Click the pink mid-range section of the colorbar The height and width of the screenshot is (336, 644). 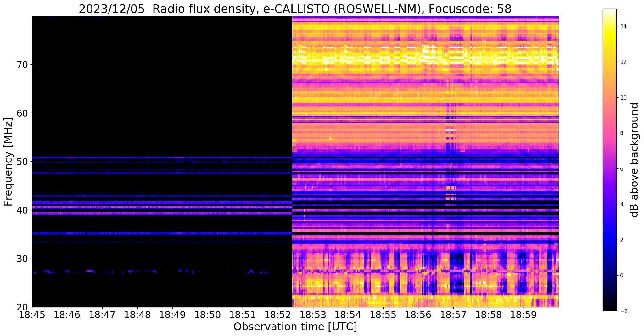click(610, 135)
